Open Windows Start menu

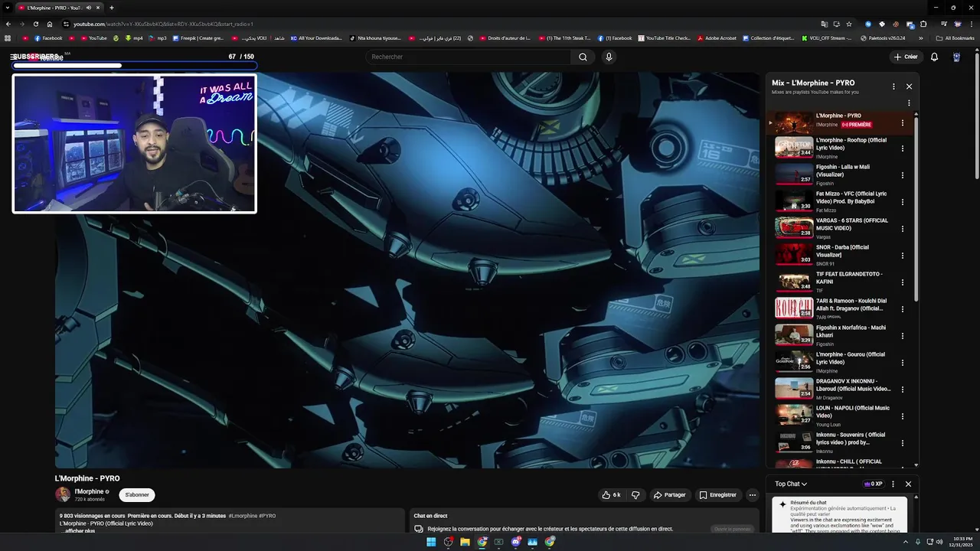(x=431, y=542)
